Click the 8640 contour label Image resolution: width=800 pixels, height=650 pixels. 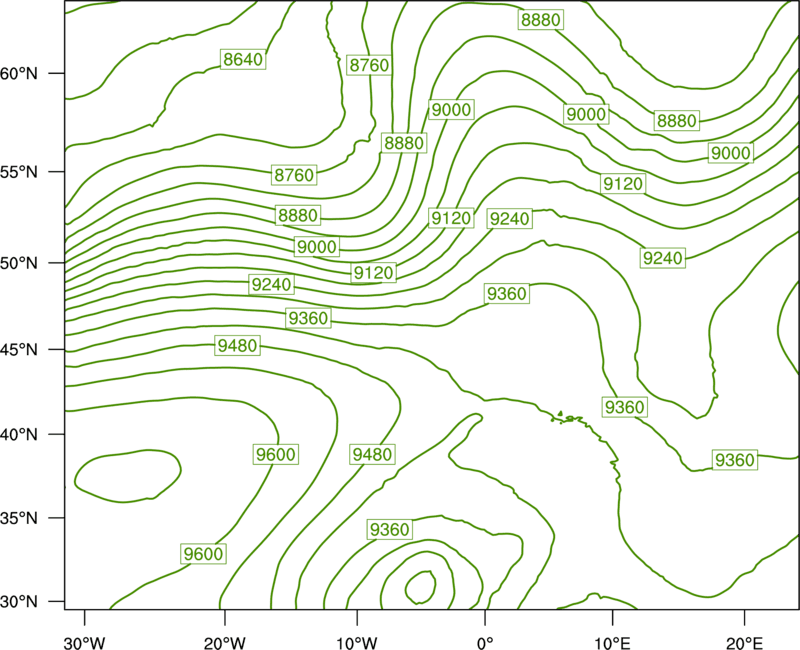[243, 59]
